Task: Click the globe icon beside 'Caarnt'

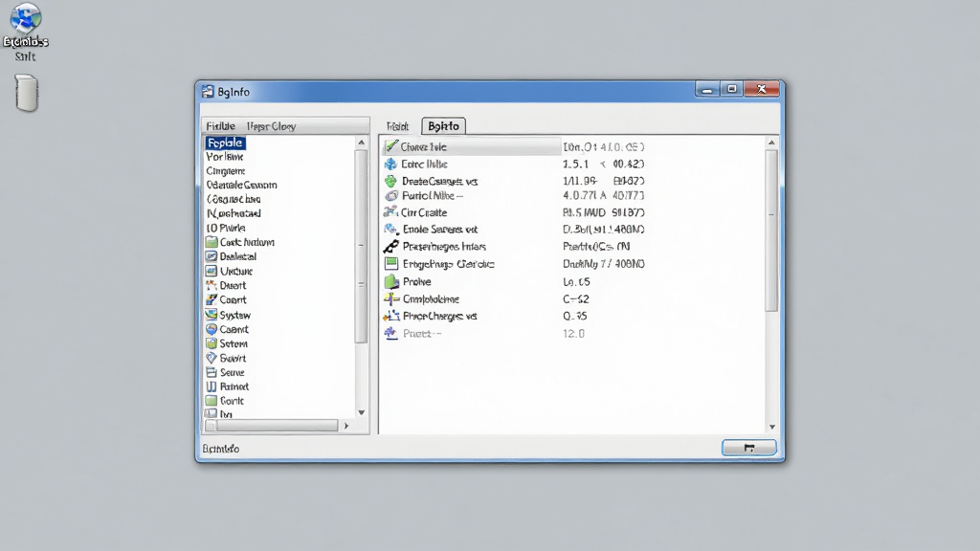Action: [212, 329]
